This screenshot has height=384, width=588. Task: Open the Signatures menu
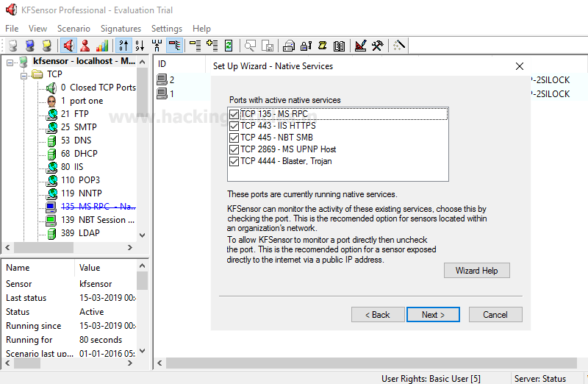(x=121, y=29)
